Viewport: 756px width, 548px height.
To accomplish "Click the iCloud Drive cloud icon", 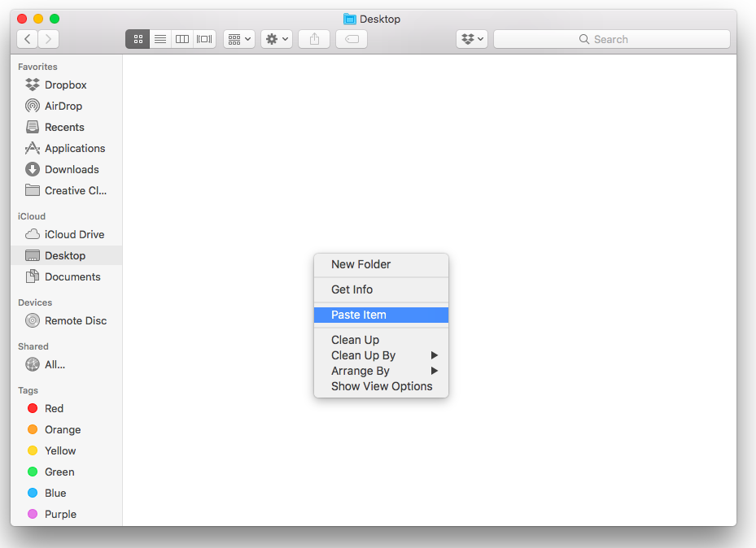I will pos(33,234).
